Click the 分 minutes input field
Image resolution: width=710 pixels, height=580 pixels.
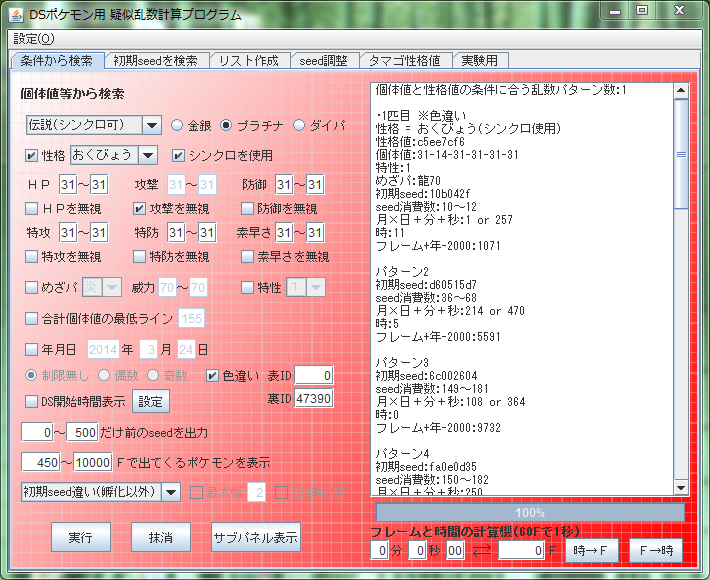[x=379, y=551]
